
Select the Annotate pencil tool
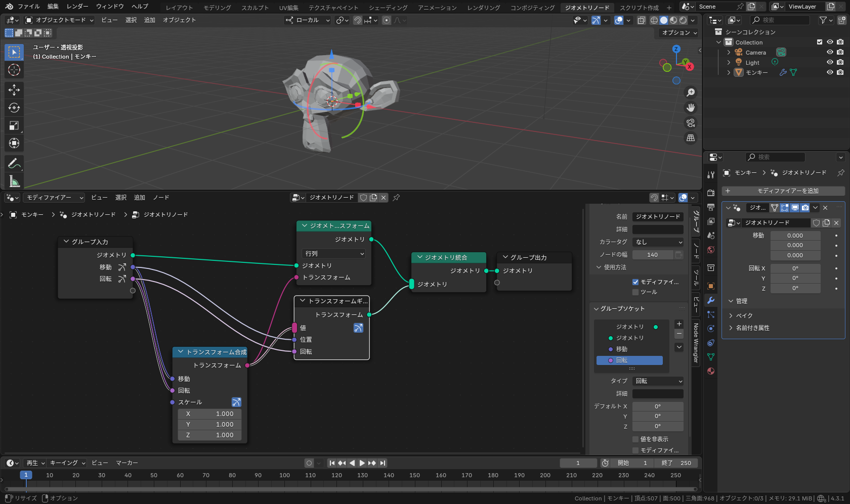[14, 163]
